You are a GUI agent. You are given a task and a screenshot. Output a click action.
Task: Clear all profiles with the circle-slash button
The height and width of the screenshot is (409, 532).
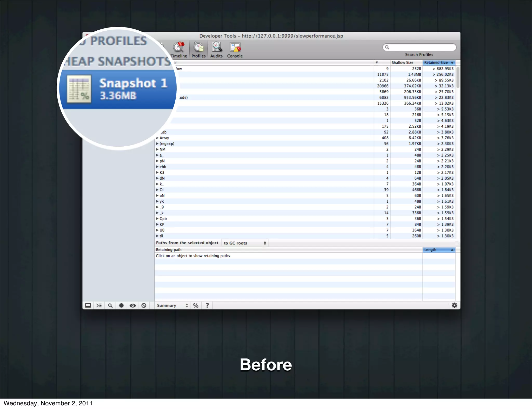pyautogui.click(x=144, y=305)
